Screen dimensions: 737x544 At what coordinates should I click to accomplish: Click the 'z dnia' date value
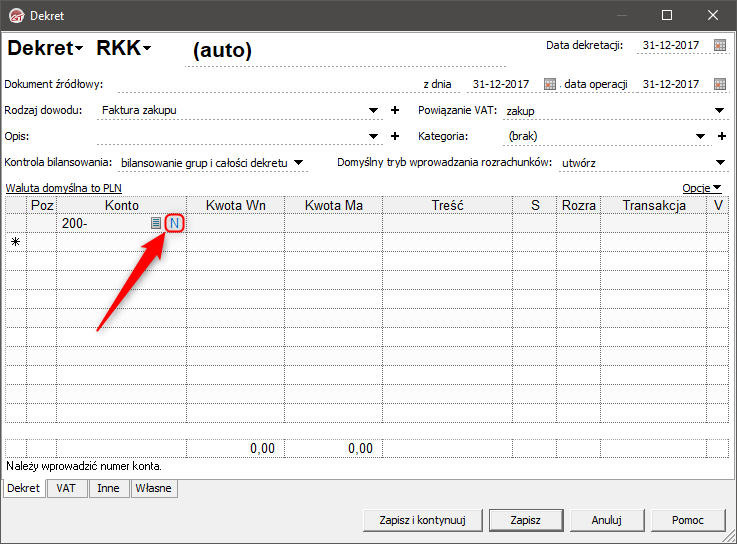501,84
